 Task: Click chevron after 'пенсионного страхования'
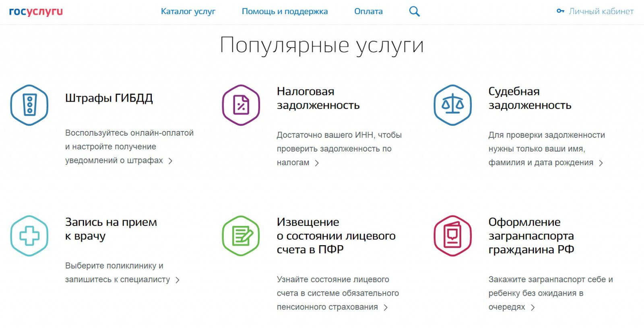click(386, 307)
